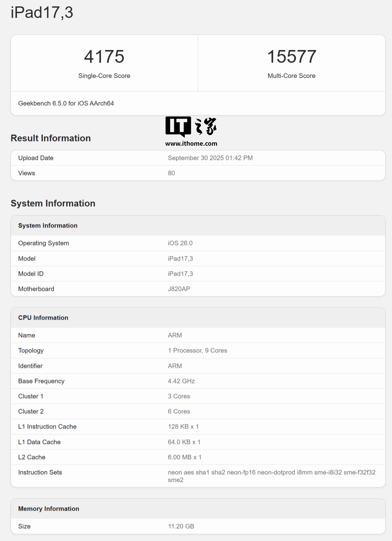The width and height of the screenshot is (392, 541).
Task: Select the 15577 multi-core score
Action: 291,57
